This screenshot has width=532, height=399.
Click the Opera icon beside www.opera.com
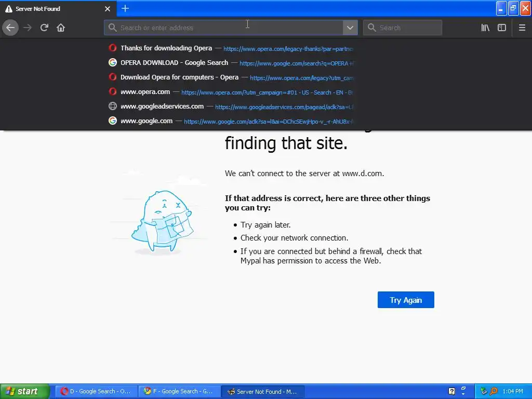click(113, 91)
